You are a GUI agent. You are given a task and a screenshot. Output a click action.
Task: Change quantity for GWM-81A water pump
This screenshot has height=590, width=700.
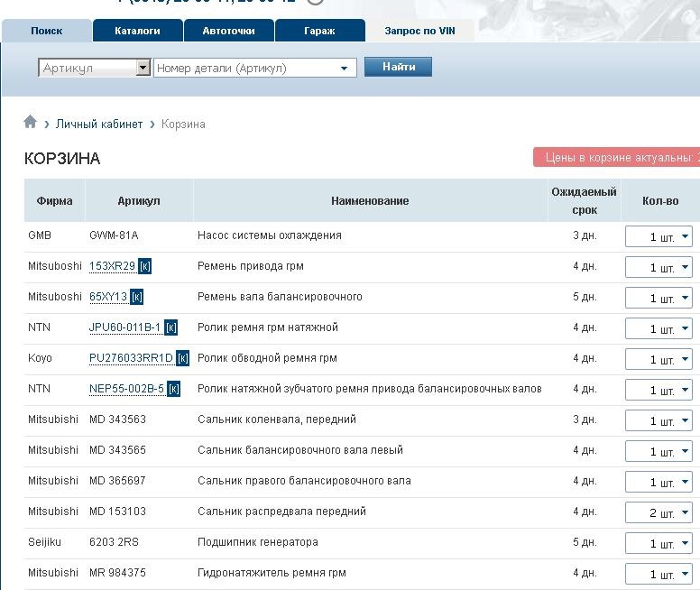pyautogui.click(x=659, y=236)
